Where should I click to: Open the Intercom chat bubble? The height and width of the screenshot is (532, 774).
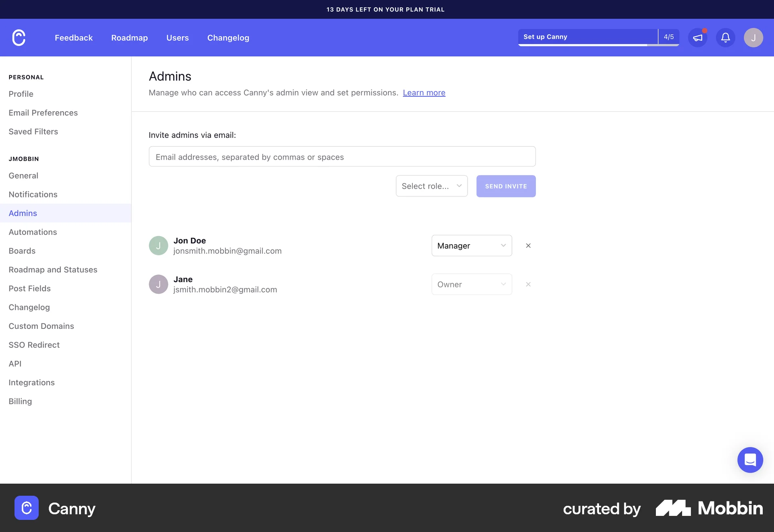(750, 460)
